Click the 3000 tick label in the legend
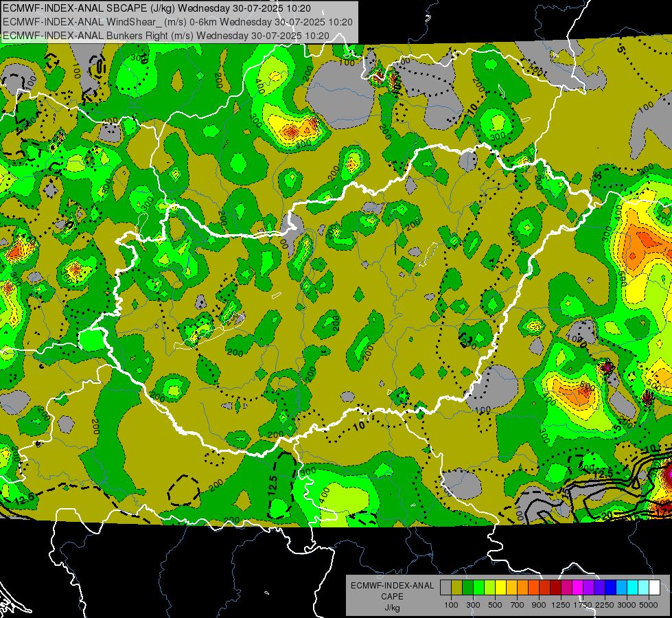Image resolution: width=672 pixels, height=618 pixels. point(627,605)
